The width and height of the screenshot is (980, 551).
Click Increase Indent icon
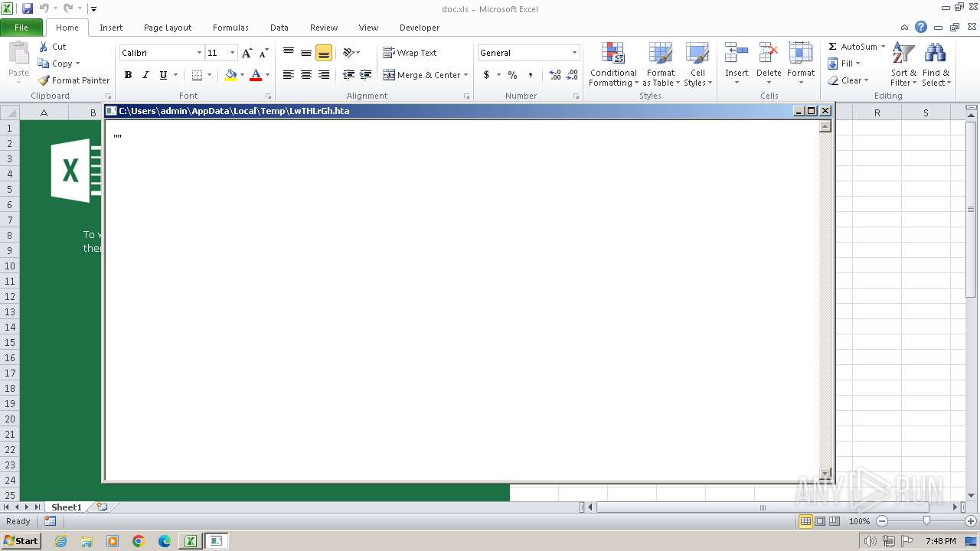point(366,75)
